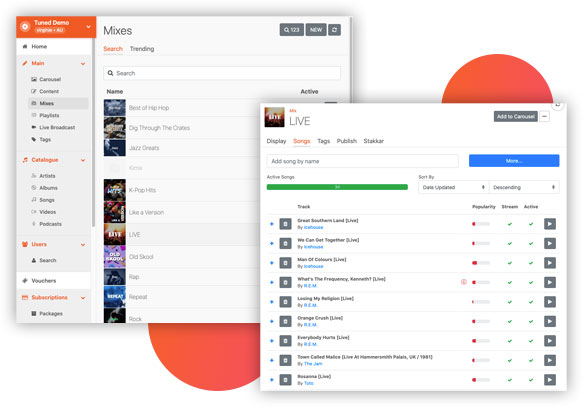This screenshot has width=583, height=407.
Task: Delete Man Of Colours [Live] track
Action: pyautogui.click(x=285, y=263)
